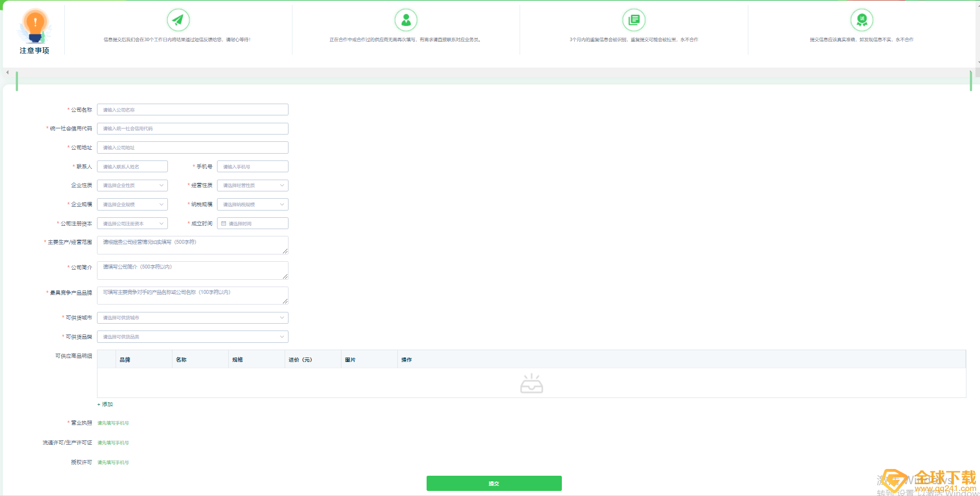Click the small left arrow on horizontal scrollbar

[7, 72]
